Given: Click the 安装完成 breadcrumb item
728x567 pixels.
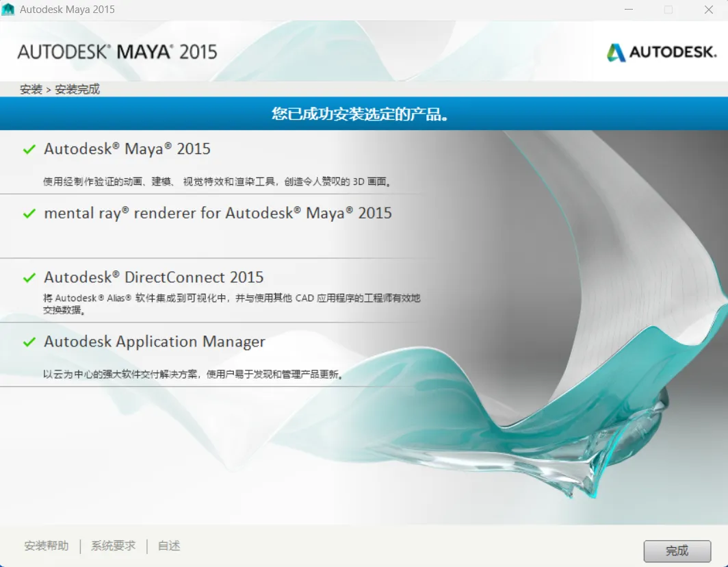Looking at the screenshot, I should coord(77,89).
